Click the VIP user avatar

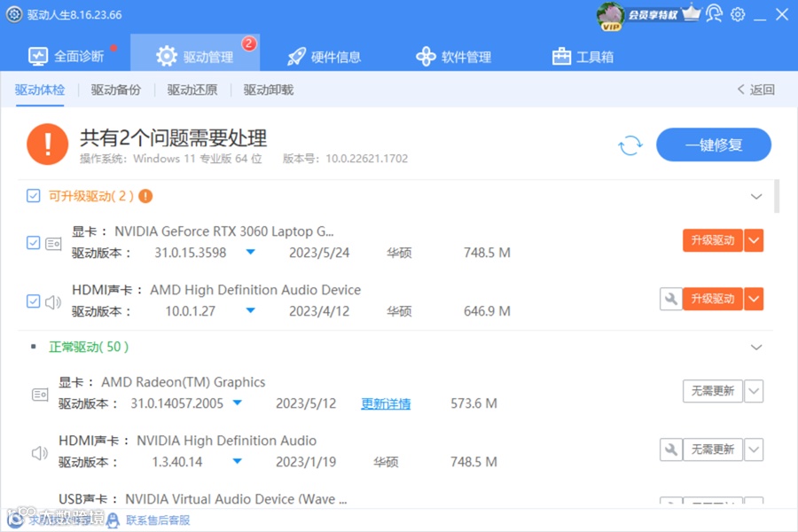[x=610, y=15]
